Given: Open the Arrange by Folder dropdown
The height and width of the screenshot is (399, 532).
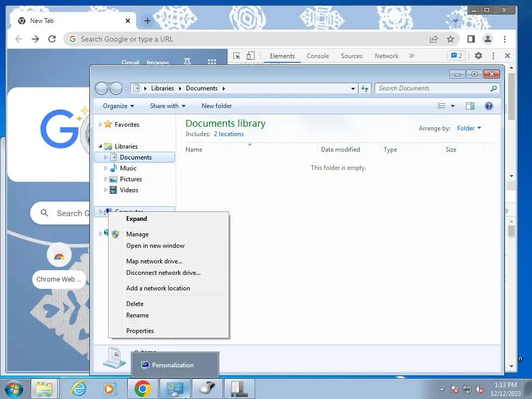Looking at the screenshot, I should point(469,128).
